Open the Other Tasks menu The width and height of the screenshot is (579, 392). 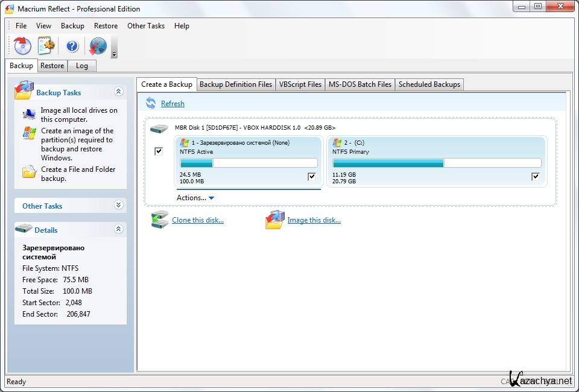[x=145, y=26]
